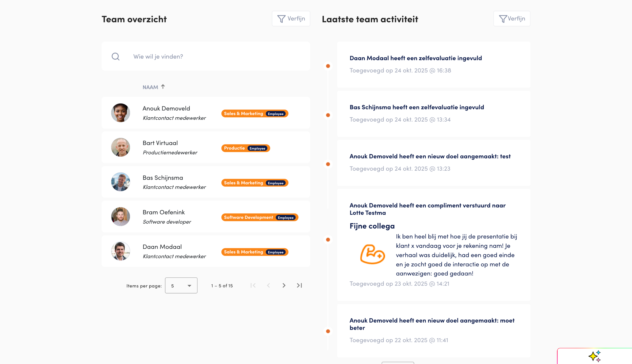Go to next page of team list
This screenshot has width=632, height=364.
coord(284,286)
